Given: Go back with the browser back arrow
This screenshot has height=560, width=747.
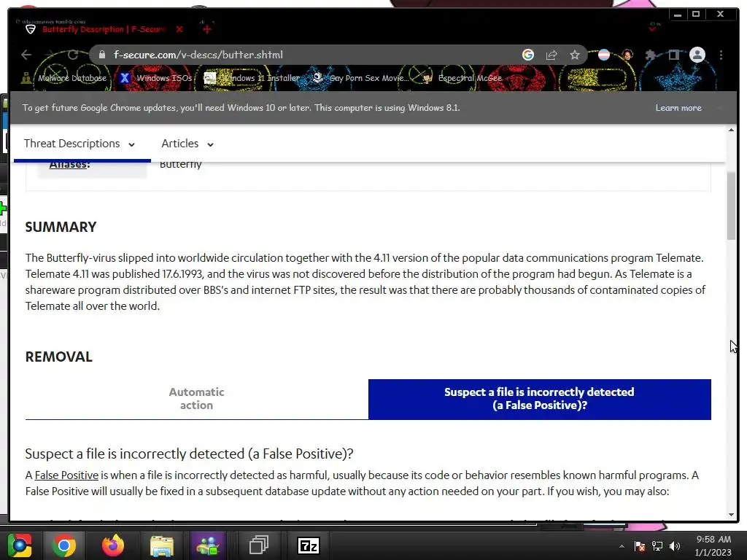Looking at the screenshot, I should (x=26, y=55).
